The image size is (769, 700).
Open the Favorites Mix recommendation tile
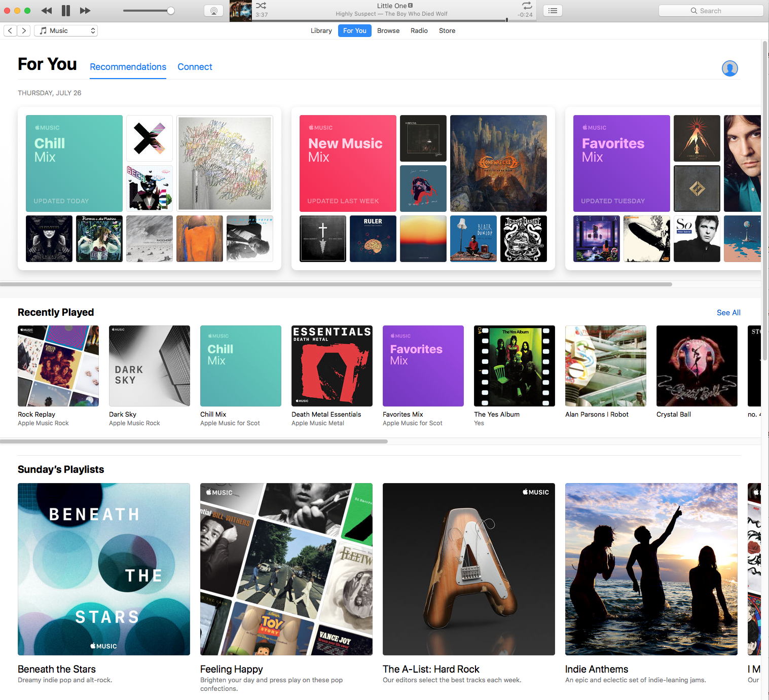tap(621, 163)
